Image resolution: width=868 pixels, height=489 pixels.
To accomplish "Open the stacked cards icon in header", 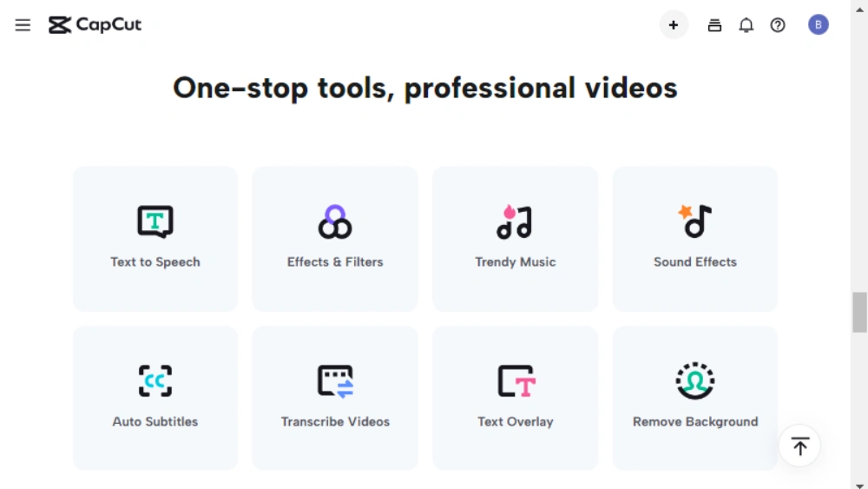I will coord(714,25).
